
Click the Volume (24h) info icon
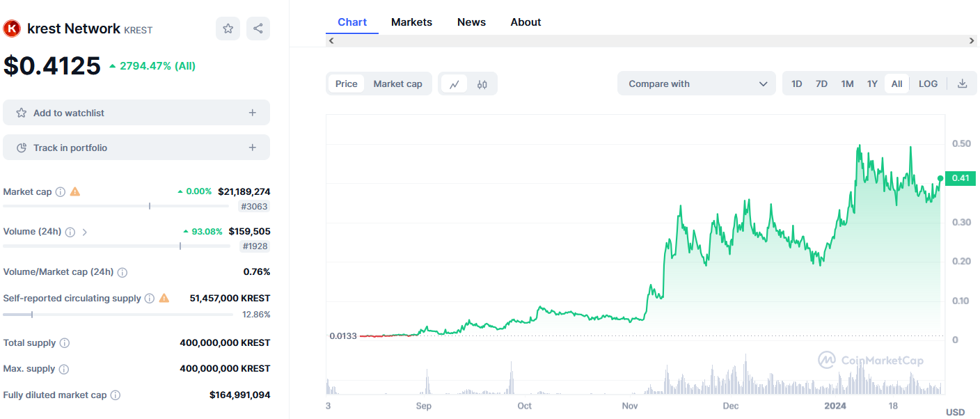(70, 232)
